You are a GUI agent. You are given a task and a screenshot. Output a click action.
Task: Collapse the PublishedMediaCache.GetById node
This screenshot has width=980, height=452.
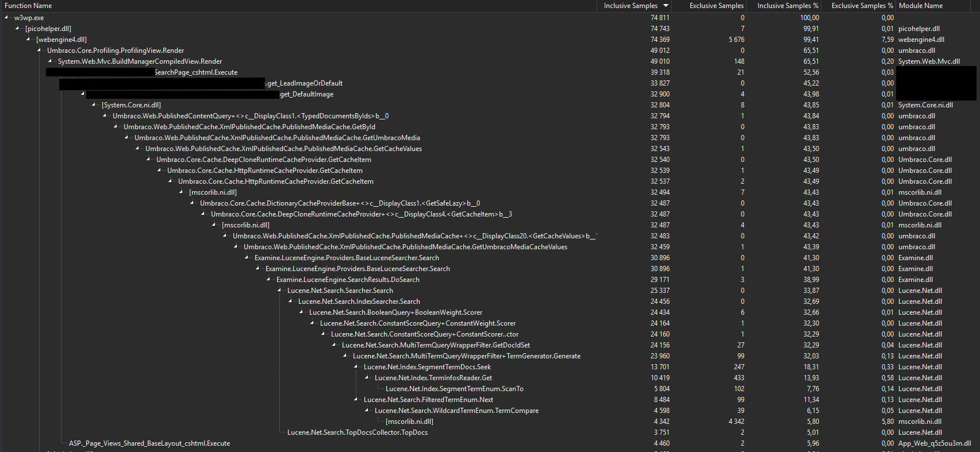(x=116, y=127)
